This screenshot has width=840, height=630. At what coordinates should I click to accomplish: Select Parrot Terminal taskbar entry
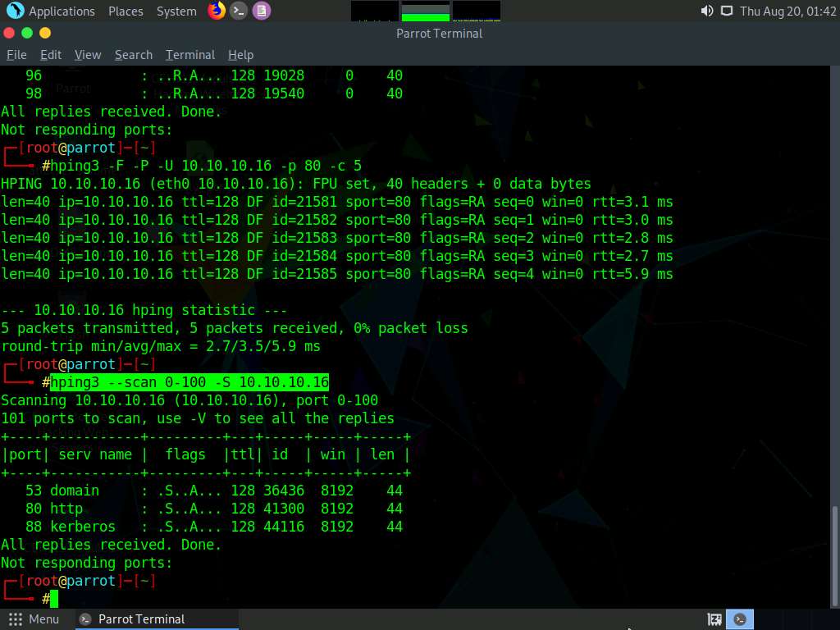[x=155, y=619]
